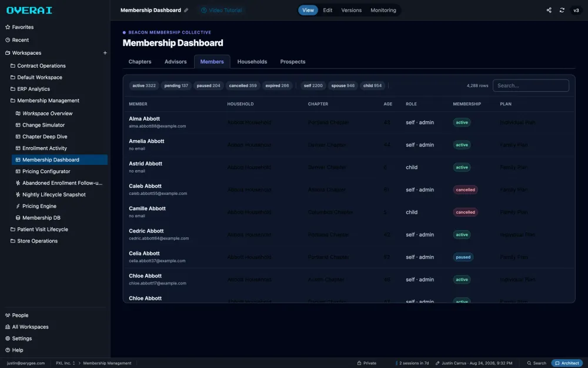Switch to Edit mode
588x368 pixels.
point(328,10)
